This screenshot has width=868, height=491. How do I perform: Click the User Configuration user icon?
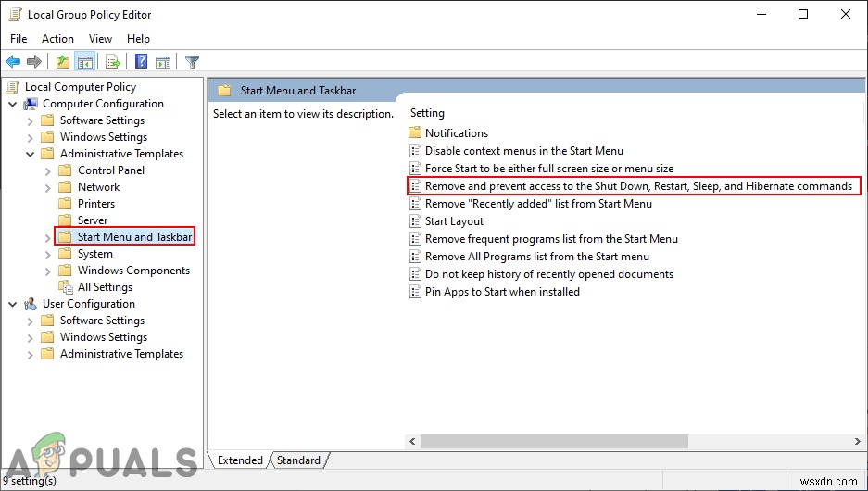pyautogui.click(x=31, y=304)
